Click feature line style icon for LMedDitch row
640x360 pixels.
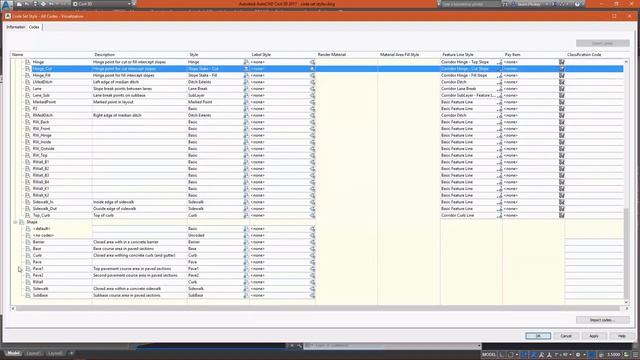[499, 82]
